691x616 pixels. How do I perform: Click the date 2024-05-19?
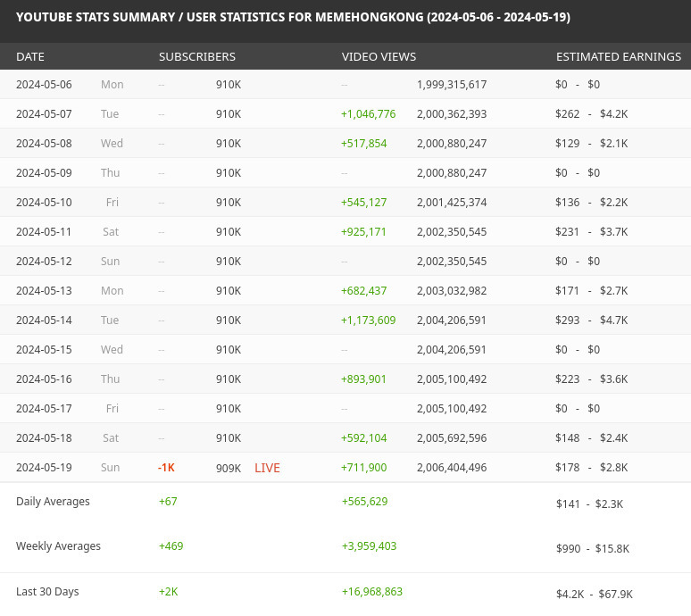[x=44, y=469]
